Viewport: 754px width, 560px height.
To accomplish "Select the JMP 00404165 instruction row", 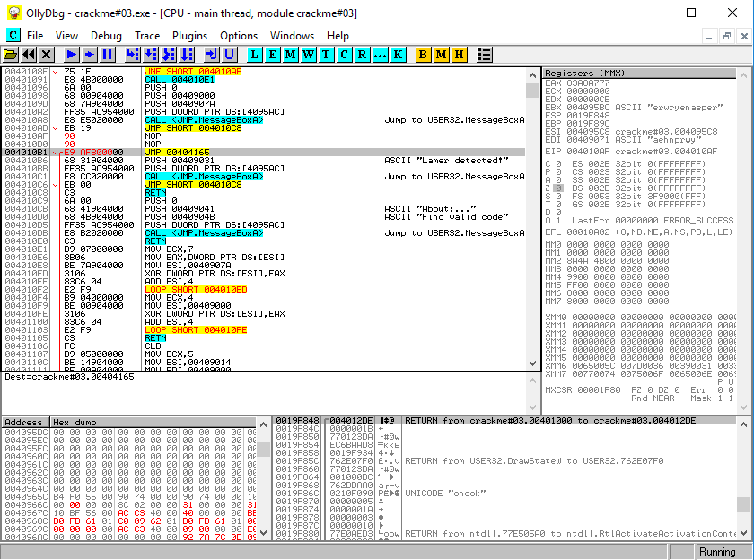I will click(x=264, y=152).
